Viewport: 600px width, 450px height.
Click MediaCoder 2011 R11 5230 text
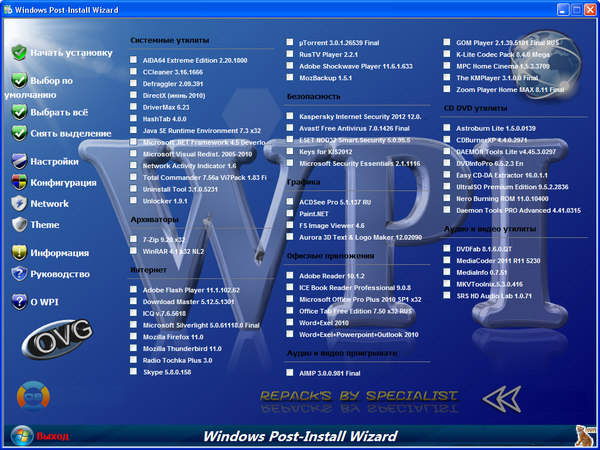(498, 261)
